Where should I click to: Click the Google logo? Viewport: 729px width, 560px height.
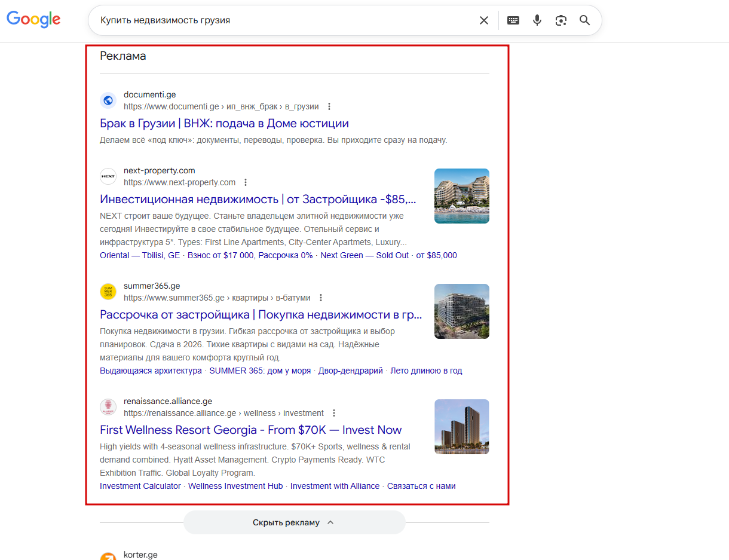click(x=33, y=19)
